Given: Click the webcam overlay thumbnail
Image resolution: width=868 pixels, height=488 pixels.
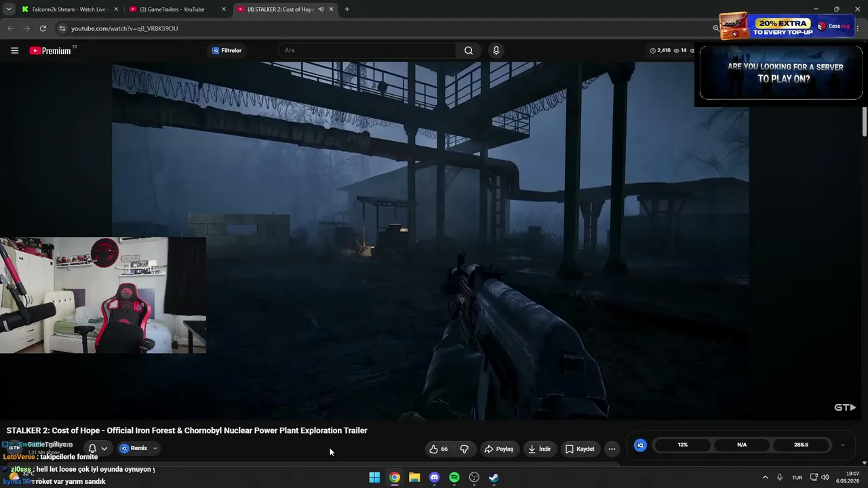Looking at the screenshot, I should pyautogui.click(x=103, y=296).
